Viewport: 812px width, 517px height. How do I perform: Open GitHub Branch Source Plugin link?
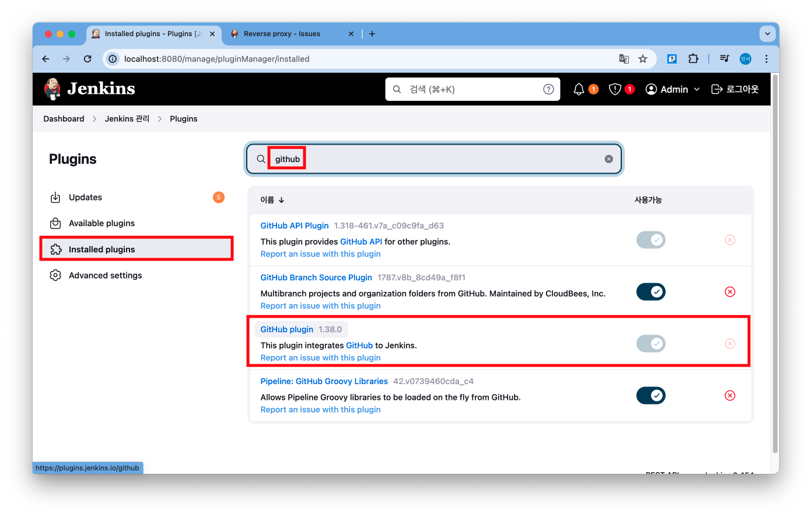pyautogui.click(x=316, y=277)
